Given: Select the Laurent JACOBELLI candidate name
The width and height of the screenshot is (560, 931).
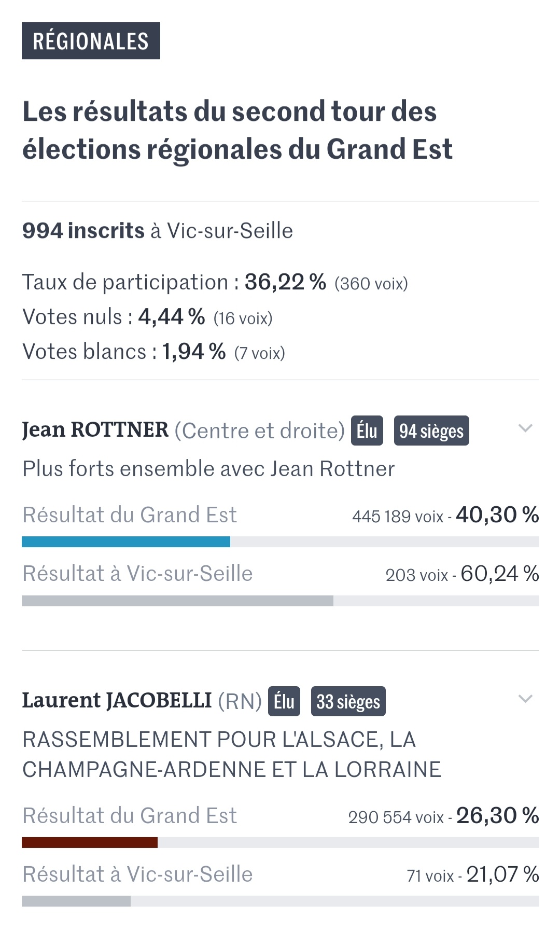Looking at the screenshot, I should tap(117, 701).
